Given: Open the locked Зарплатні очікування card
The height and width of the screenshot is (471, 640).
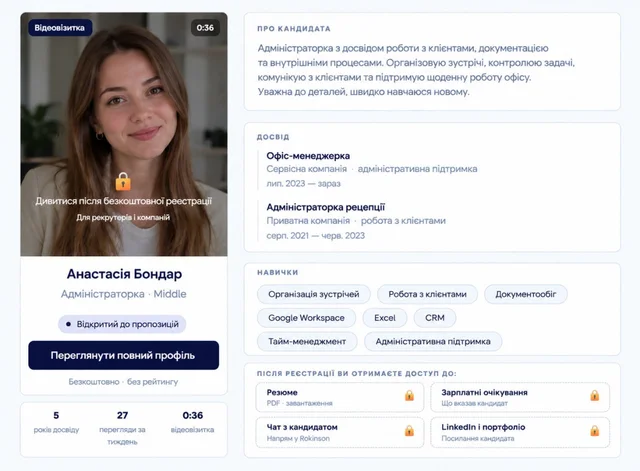Looking at the screenshot, I should (x=520, y=397).
